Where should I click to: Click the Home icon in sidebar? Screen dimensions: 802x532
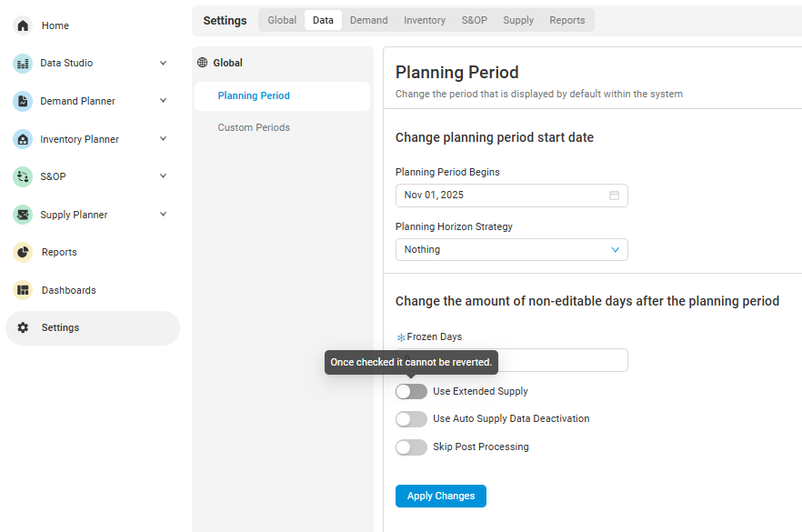pos(23,25)
